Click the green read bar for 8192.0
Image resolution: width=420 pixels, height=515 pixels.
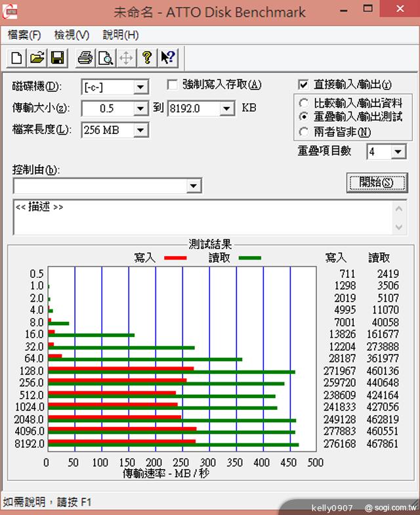tap(173, 445)
